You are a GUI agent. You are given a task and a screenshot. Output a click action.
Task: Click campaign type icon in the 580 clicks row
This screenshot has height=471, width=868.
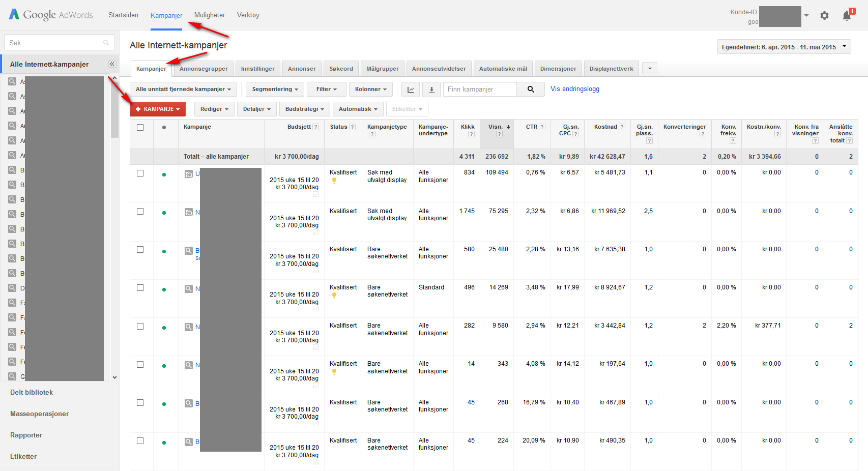click(x=189, y=251)
